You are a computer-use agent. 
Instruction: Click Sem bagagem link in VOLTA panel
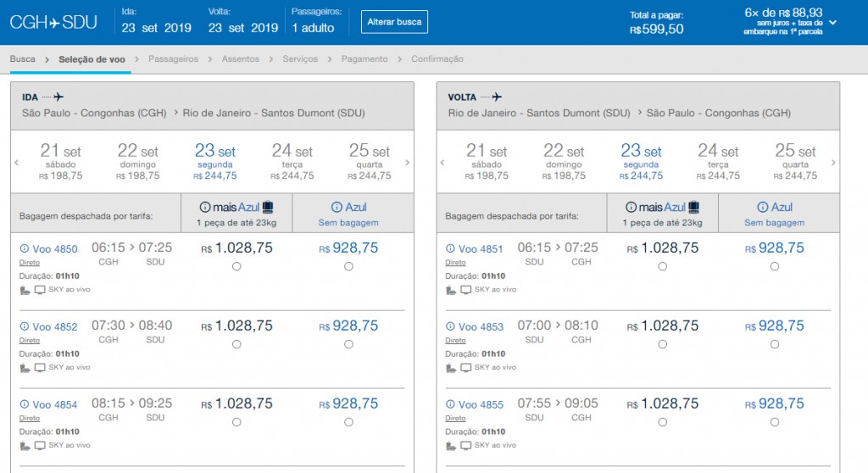(x=775, y=222)
